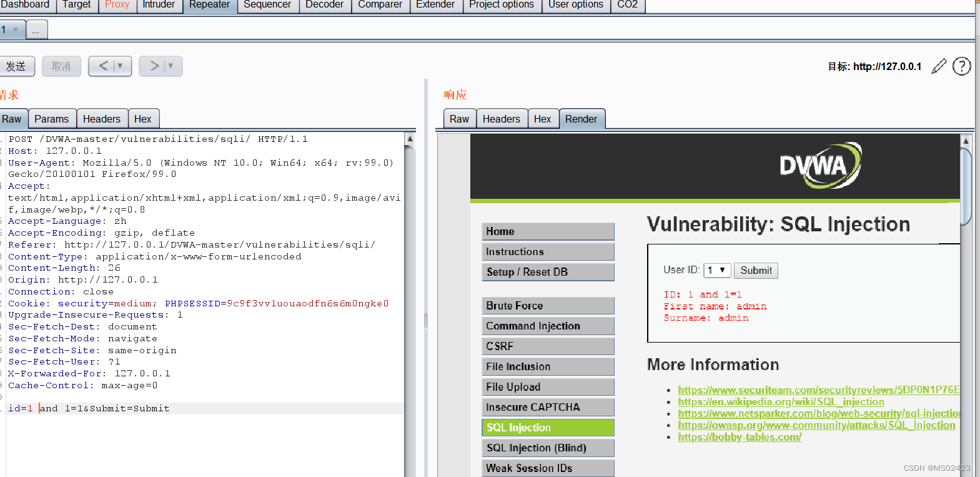Open the File Inclusion page

click(548, 366)
